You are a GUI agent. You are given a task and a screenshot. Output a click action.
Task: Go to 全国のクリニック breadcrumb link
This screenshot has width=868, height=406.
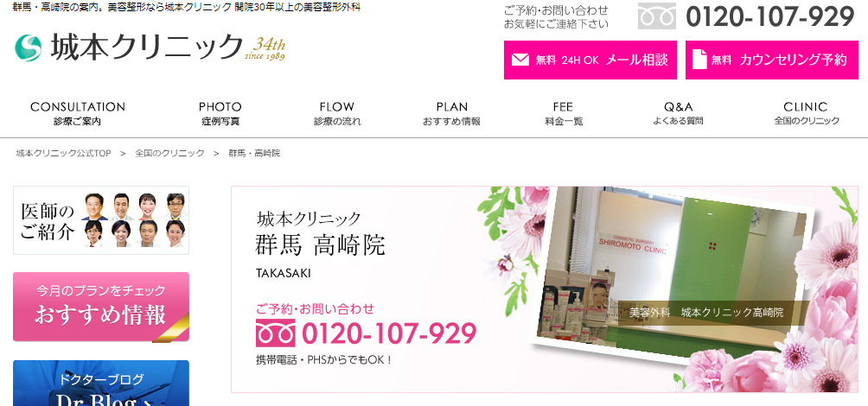point(170,153)
